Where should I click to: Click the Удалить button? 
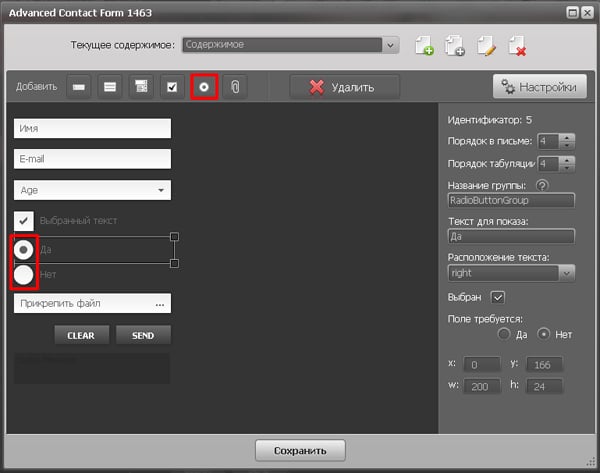(x=345, y=87)
